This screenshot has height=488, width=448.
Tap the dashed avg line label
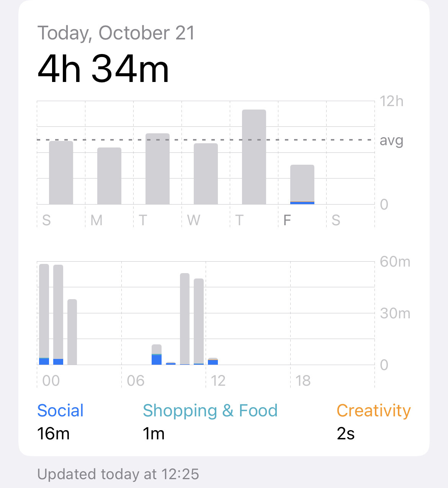pos(391,141)
